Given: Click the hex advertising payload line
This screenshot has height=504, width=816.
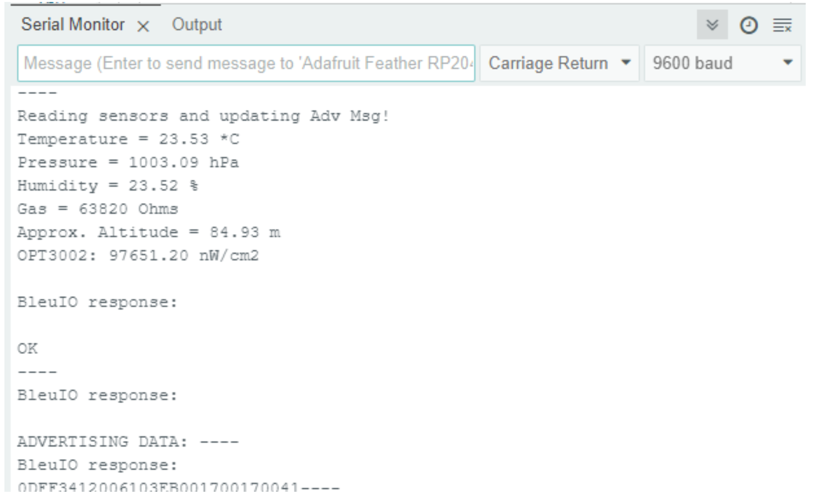Looking at the screenshot, I should pyautogui.click(x=178, y=487).
